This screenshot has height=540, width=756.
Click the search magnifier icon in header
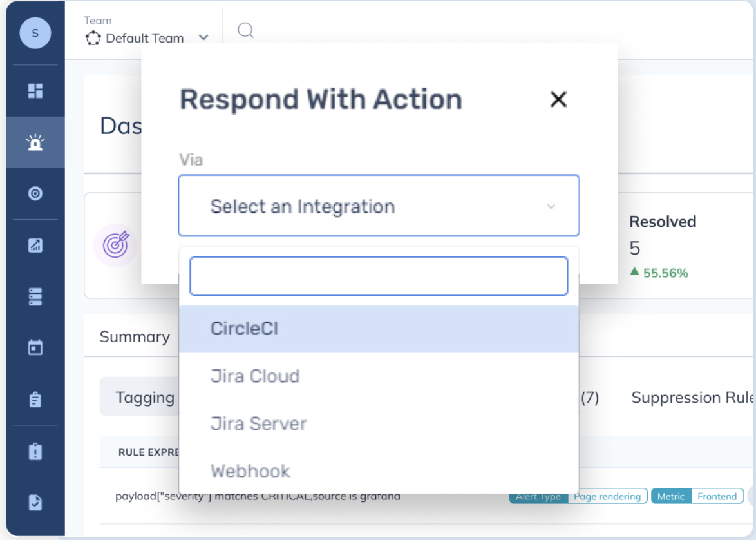245,30
